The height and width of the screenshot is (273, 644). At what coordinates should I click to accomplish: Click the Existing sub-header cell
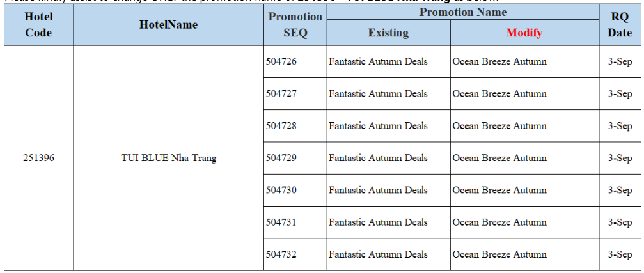pos(388,33)
